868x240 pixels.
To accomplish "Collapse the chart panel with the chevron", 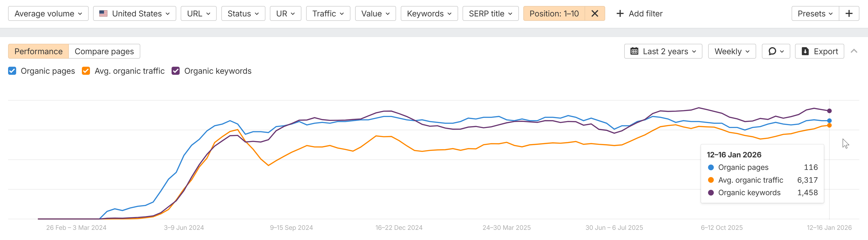I will [853, 51].
